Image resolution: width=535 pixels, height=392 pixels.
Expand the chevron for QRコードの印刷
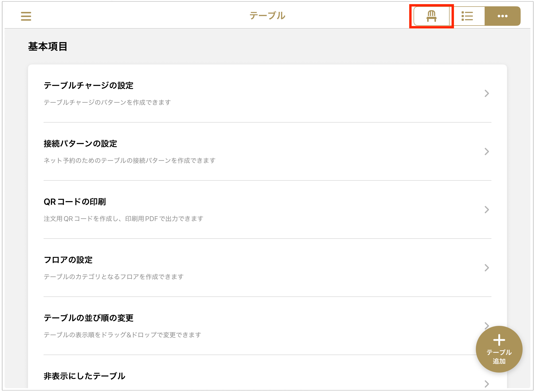tap(487, 210)
